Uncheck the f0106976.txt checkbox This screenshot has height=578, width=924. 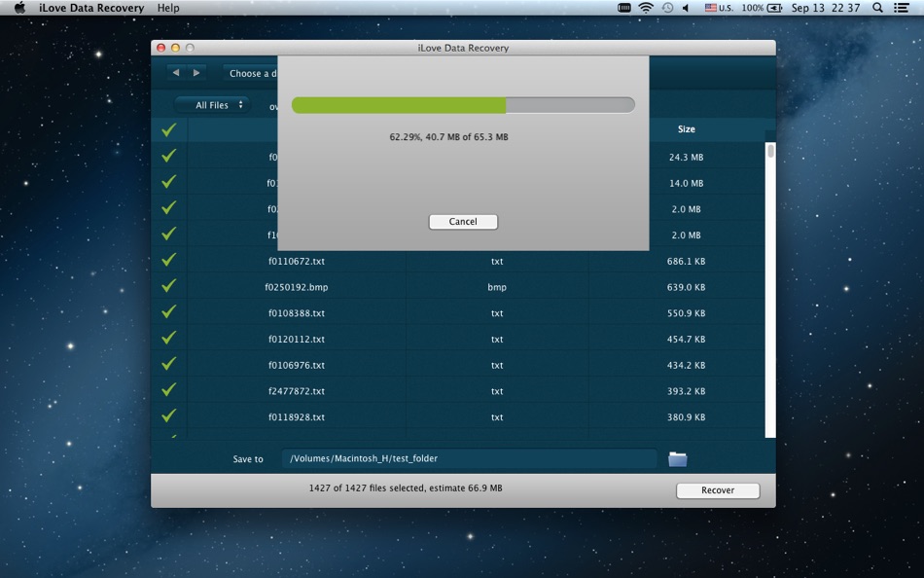click(169, 363)
